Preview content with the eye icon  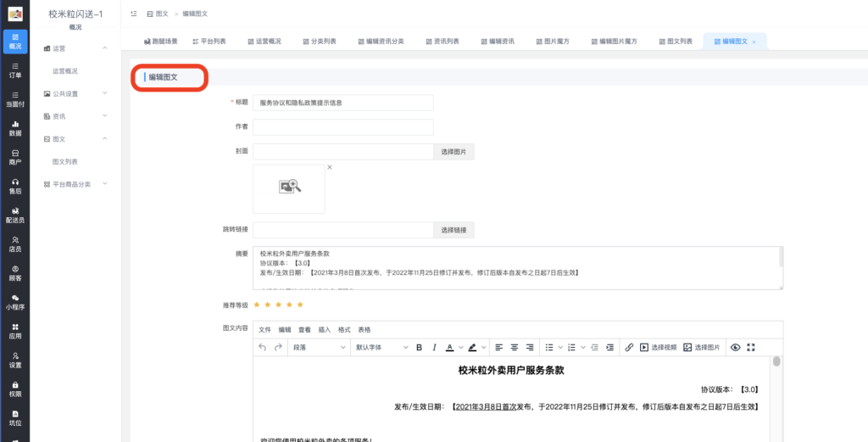[735, 347]
